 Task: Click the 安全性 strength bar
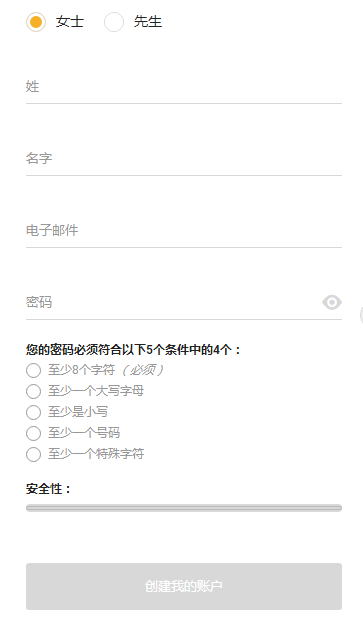coord(184,508)
